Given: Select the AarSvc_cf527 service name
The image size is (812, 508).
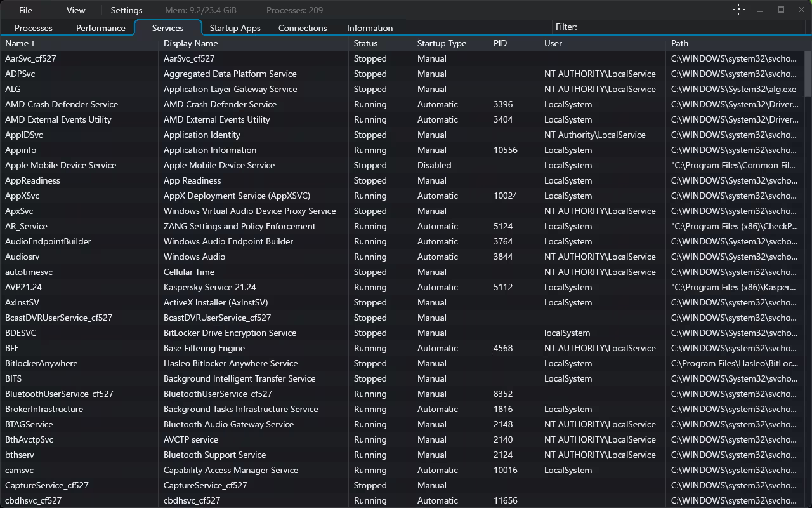Looking at the screenshot, I should (30, 58).
